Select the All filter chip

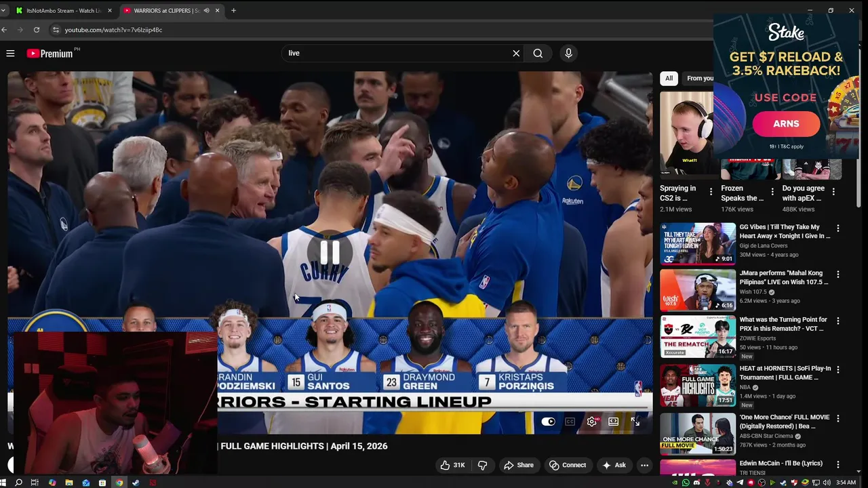tap(669, 78)
